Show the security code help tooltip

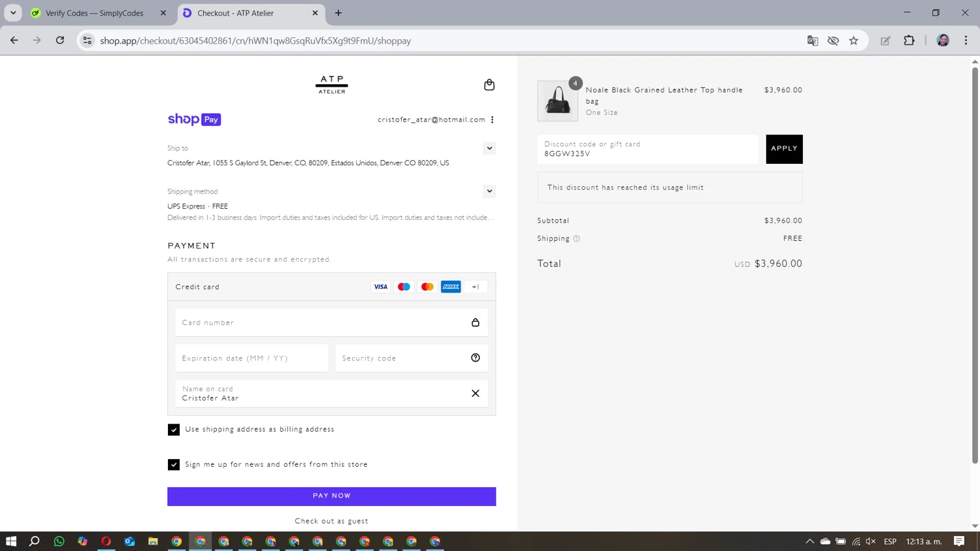point(476,358)
